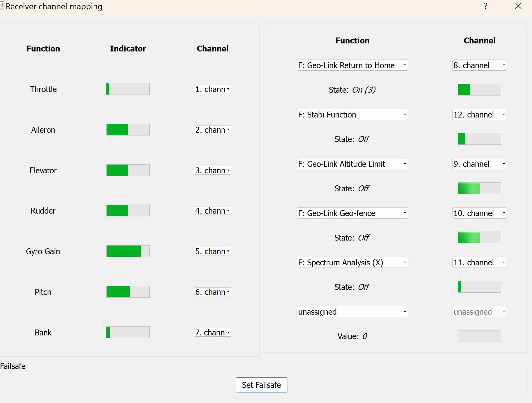Screen dimensions: 532x403
Task: Open the 12. channel dropdown
Action: pyautogui.click(x=479, y=115)
